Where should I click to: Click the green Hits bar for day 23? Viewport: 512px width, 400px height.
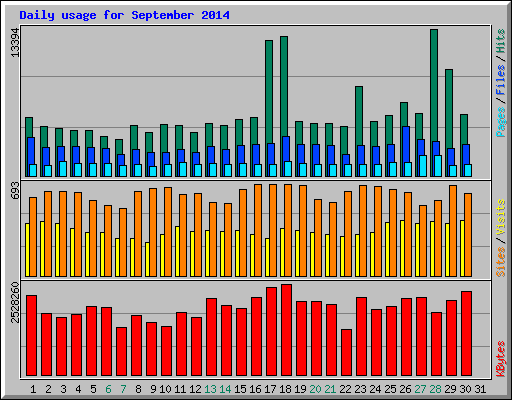pyautogui.click(x=359, y=116)
